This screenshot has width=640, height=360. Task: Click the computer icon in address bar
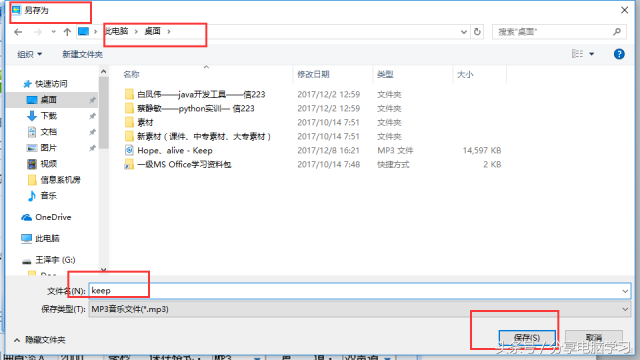[83, 31]
